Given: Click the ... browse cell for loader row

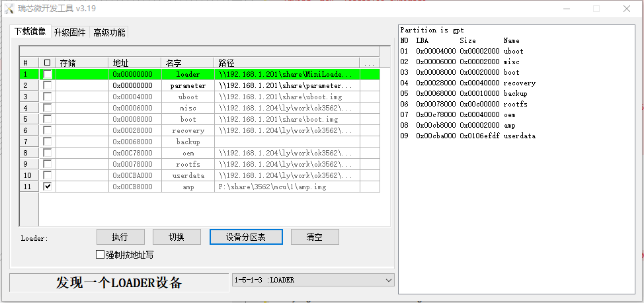Looking at the screenshot, I should [370, 74].
